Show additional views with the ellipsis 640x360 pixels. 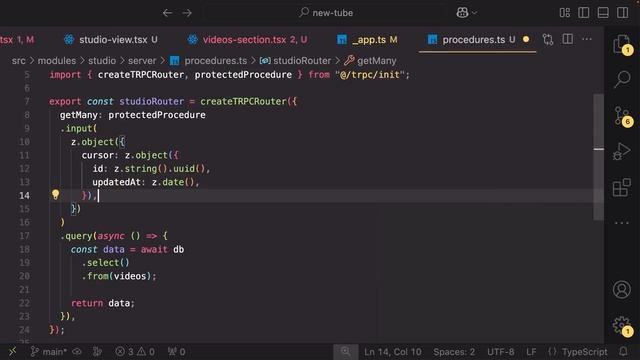622,223
